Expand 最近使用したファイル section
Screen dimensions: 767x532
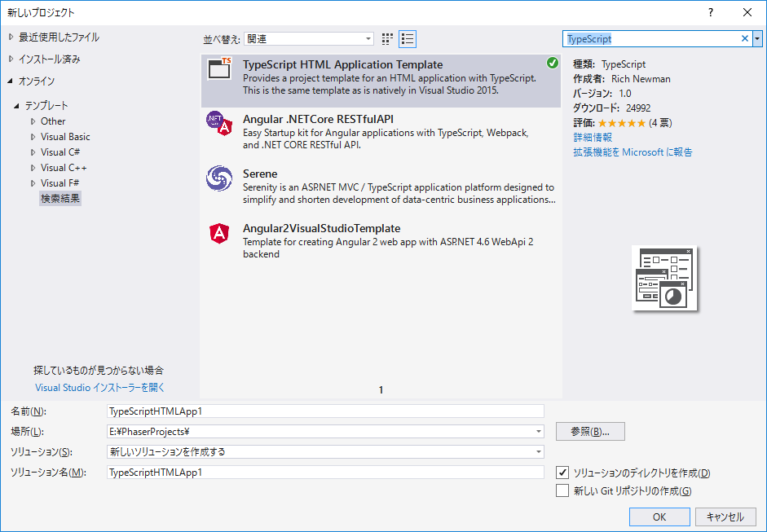coord(11,37)
